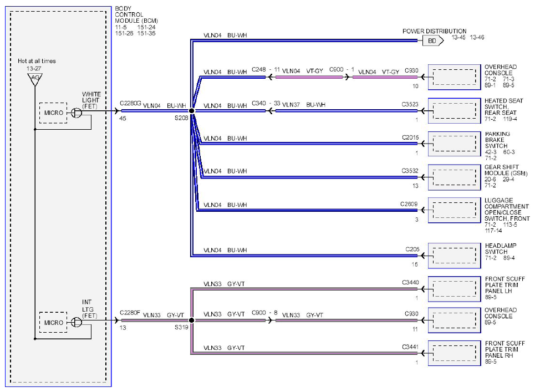Click the C3440 connector label
Viewport: 535px width, 392px height.
[x=410, y=282]
